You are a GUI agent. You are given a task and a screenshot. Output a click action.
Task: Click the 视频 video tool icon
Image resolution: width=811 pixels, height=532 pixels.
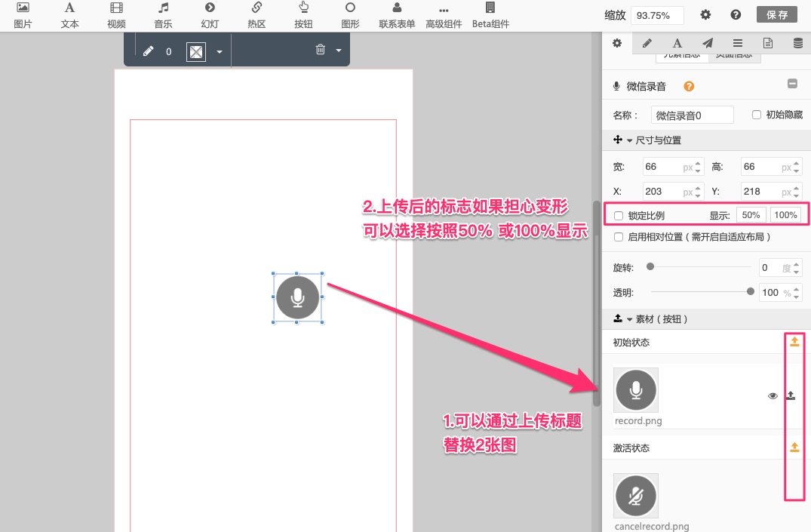[x=116, y=14]
